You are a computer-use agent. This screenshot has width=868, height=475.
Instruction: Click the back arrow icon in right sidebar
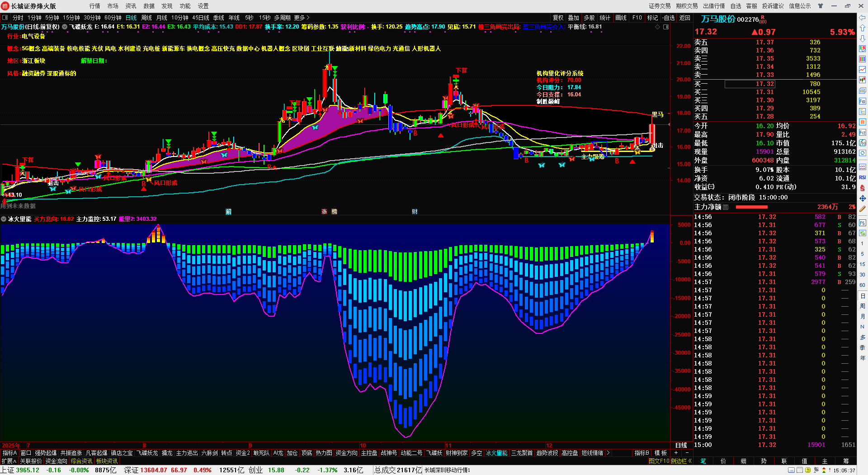863,18
